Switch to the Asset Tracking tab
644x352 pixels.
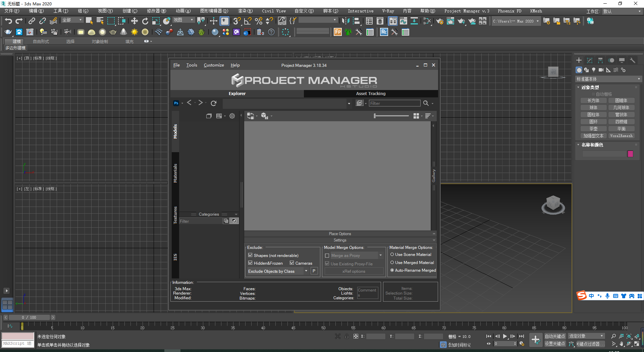pos(371,94)
